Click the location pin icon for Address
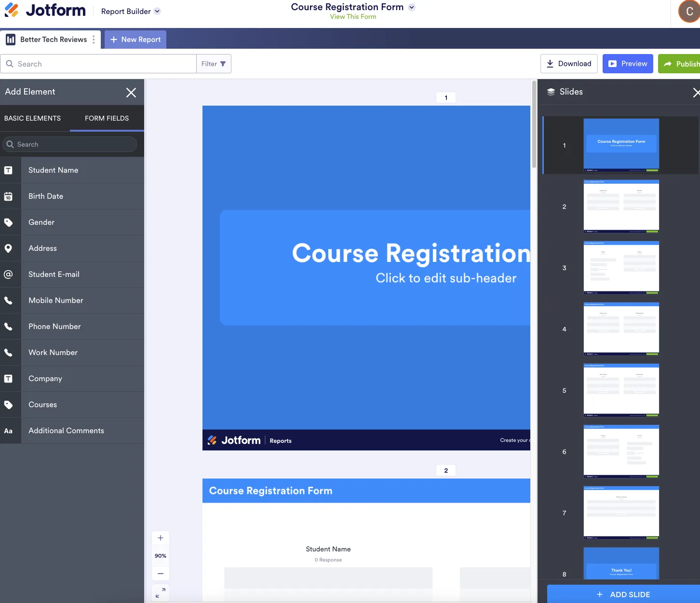The image size is (700, 603). click(x=8, y=248)
